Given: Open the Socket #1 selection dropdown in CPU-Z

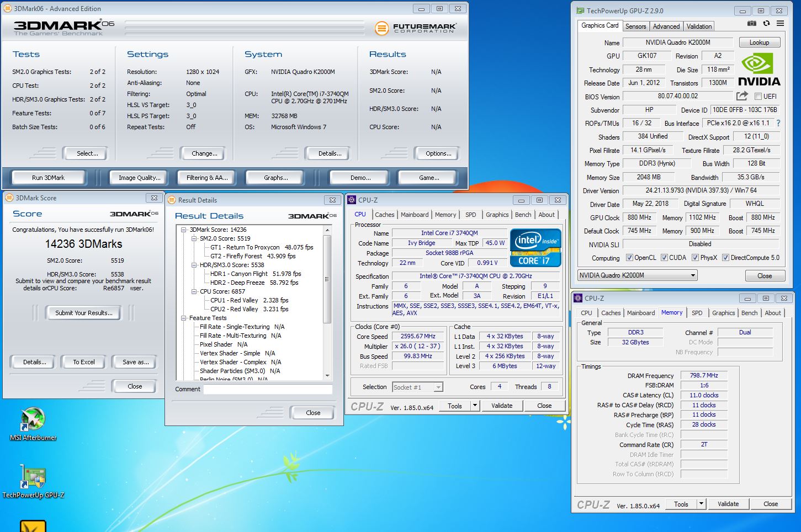Looking at the screenshot, I should point(417,387).
